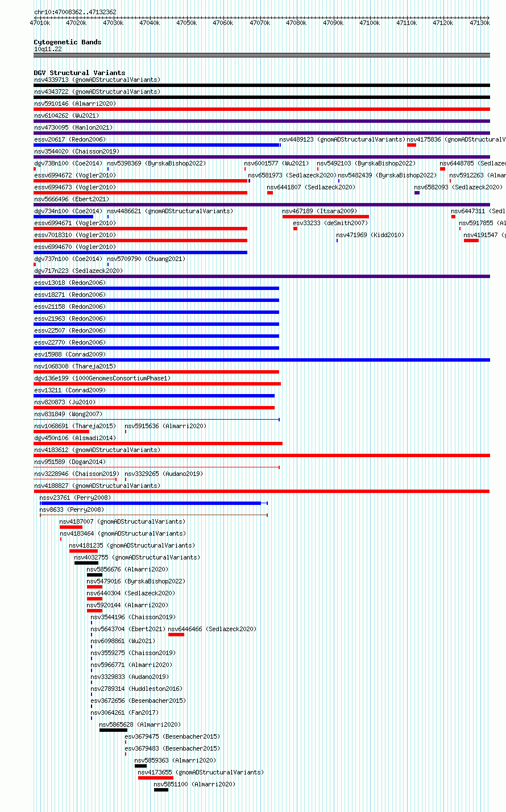The image size is (506, 812).
Task: Click the nsv6001577 (Wu2021) label
Action: (276, 163)
